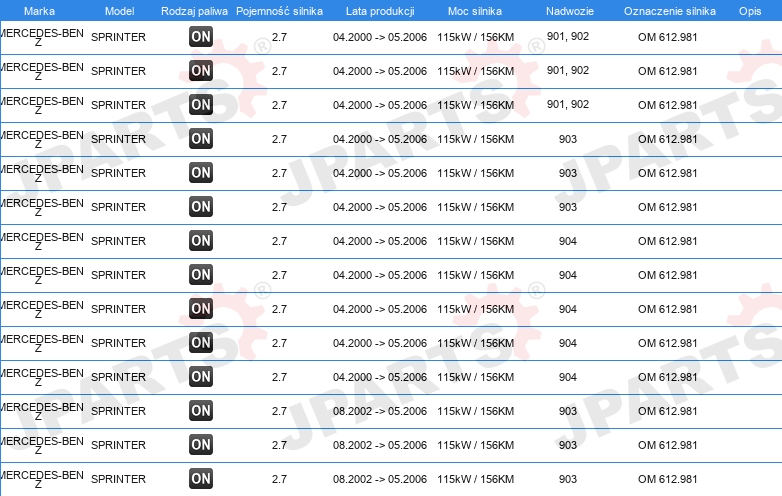The height and width of the screenshot is (496, 782).
Task: Click ON diesel icon in fourth 904 row
Action: (x=201, y=342)
